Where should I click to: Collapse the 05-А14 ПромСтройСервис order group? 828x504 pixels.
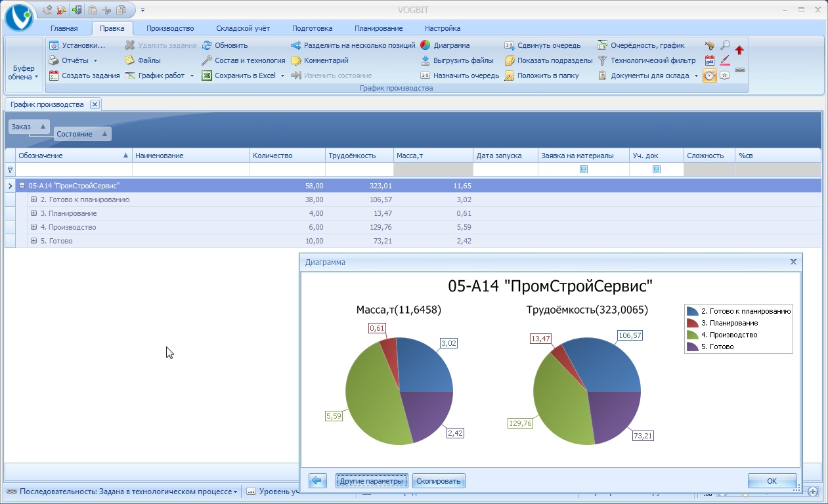22,186
